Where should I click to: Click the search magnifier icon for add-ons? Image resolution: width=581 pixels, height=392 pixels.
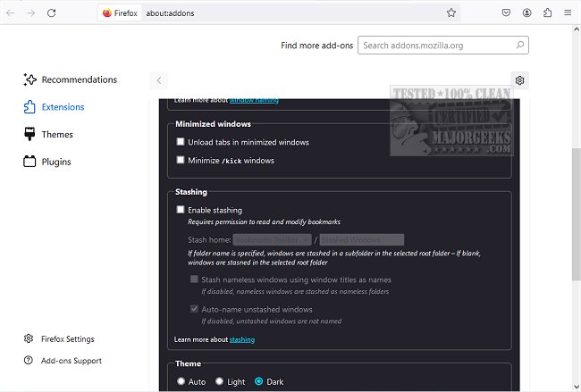(x=521, y=45)
